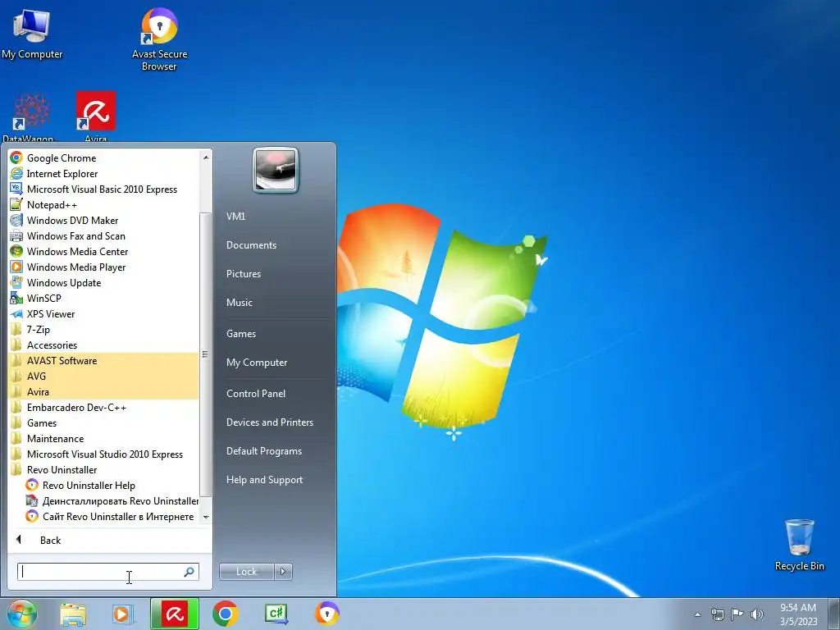Expand the Embarcadero Dev-C++ folder
This screenshot has width=840, height=630.
(x=104, y=407)
